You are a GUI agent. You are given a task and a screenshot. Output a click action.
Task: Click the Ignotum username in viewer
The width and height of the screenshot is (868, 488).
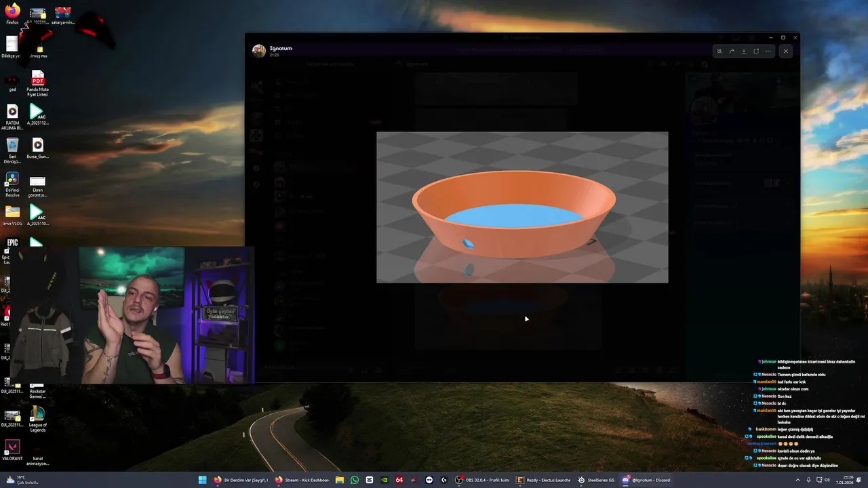281,48
